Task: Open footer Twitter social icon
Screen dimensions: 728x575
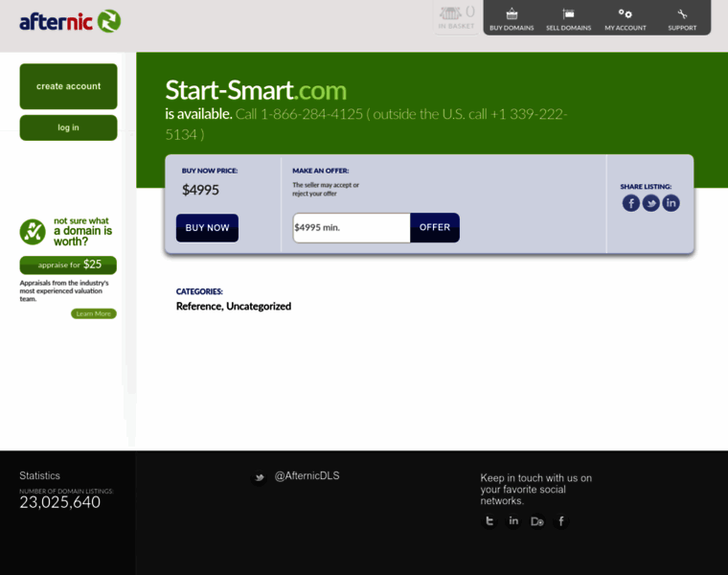Action: (x=489, y=521)
